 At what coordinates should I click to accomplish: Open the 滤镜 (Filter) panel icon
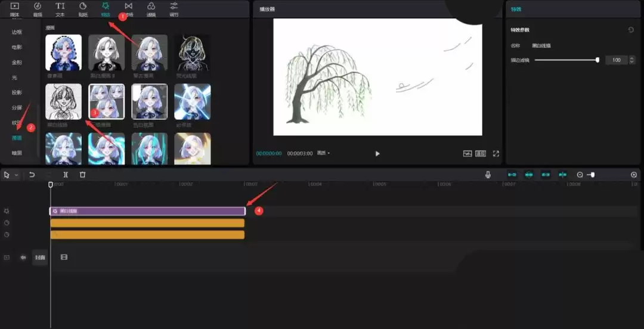coord(151,8)
